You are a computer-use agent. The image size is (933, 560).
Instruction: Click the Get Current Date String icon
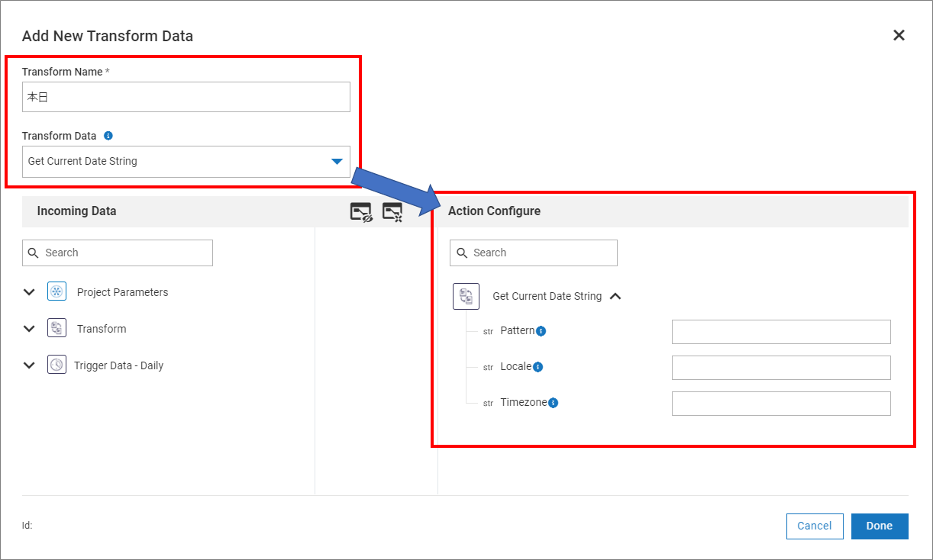466,296
